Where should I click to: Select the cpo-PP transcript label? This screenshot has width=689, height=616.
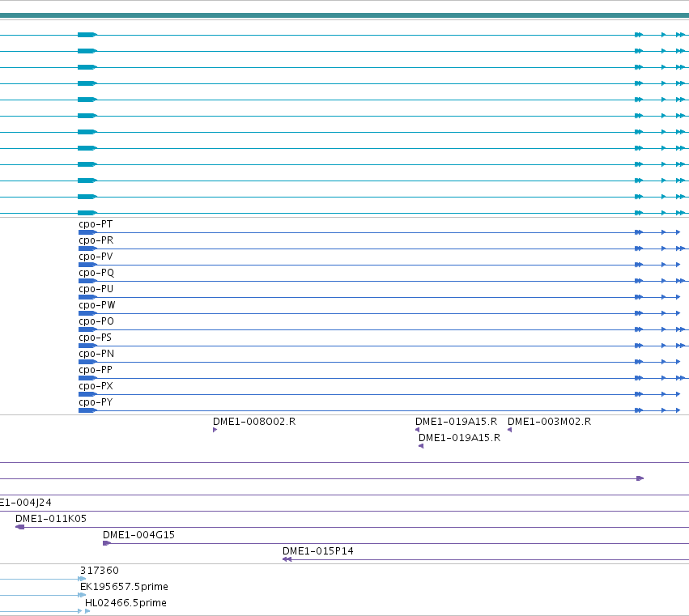point(96,370)
